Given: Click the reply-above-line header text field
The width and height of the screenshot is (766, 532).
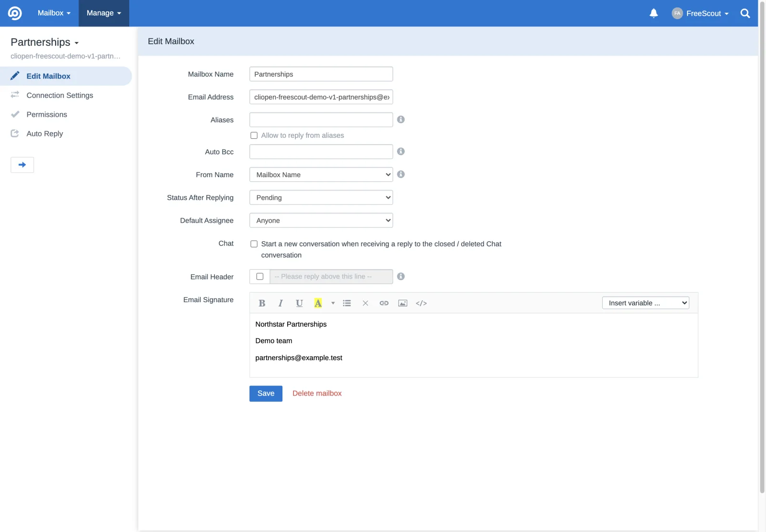Looking at the screenshot, I should pos(331,277).
